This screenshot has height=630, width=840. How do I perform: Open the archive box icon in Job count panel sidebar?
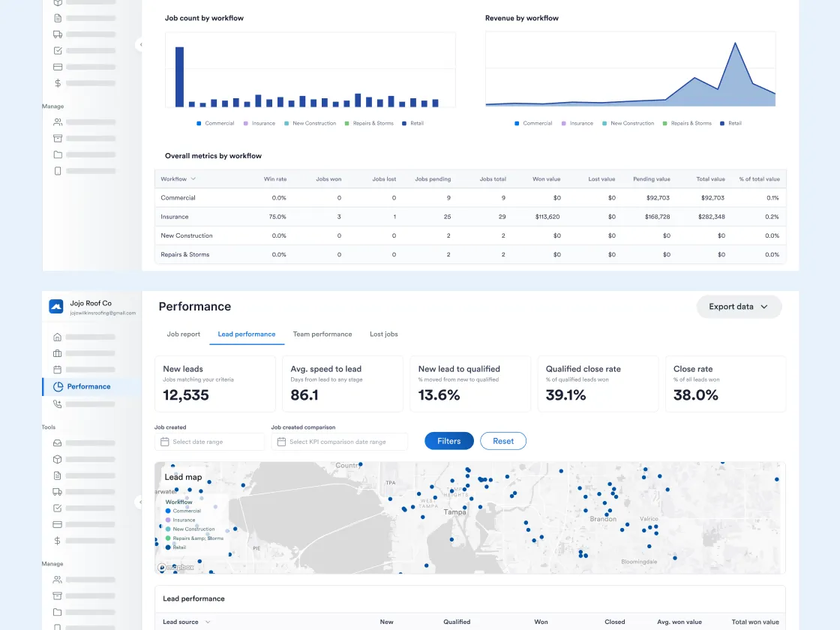58,138
